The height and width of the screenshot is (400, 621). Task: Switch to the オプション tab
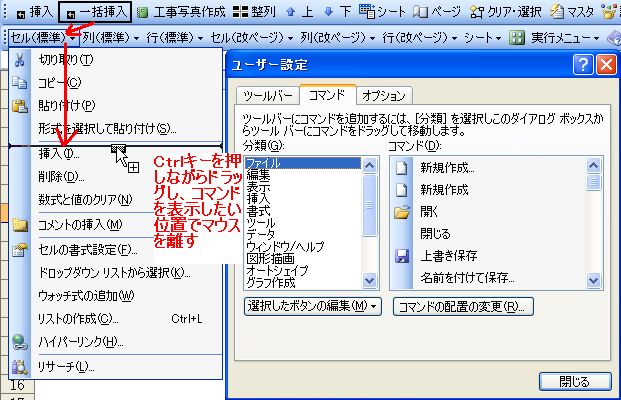(x=383, y=95)
